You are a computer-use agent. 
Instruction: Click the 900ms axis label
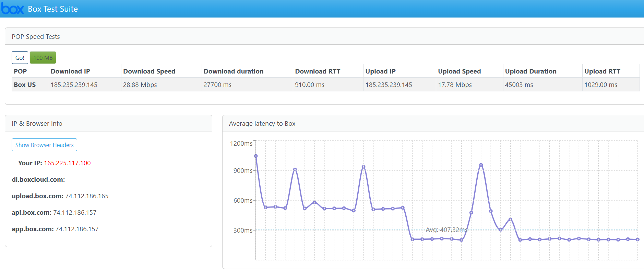click(x=243, y=170)
